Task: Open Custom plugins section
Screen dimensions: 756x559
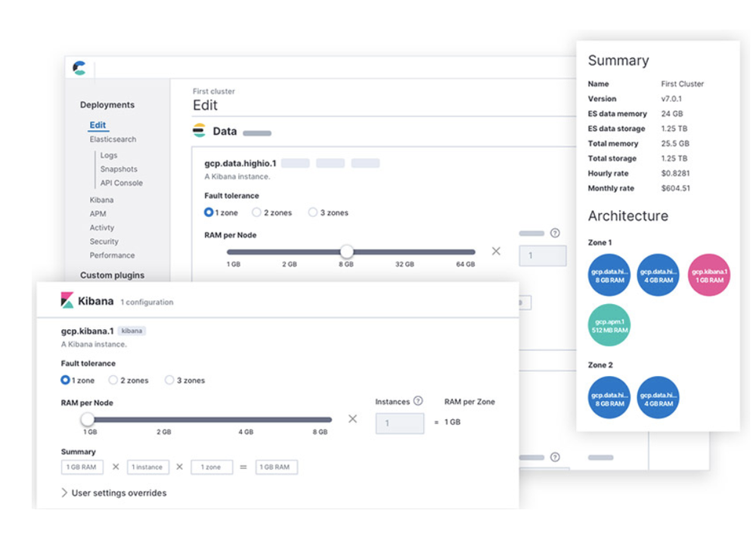Action: click(x=112, y=275)
